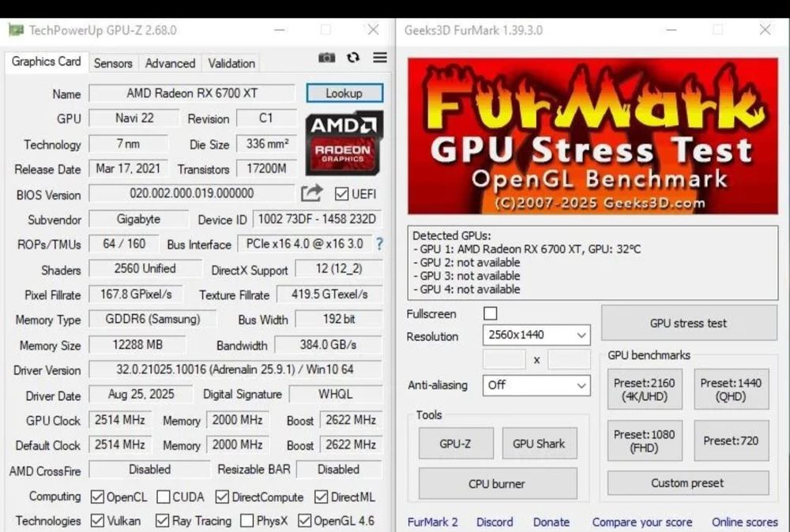The image size is (790, 532).
Task: Click the Shaders value 2560 Unified
Action: point(145,269)
